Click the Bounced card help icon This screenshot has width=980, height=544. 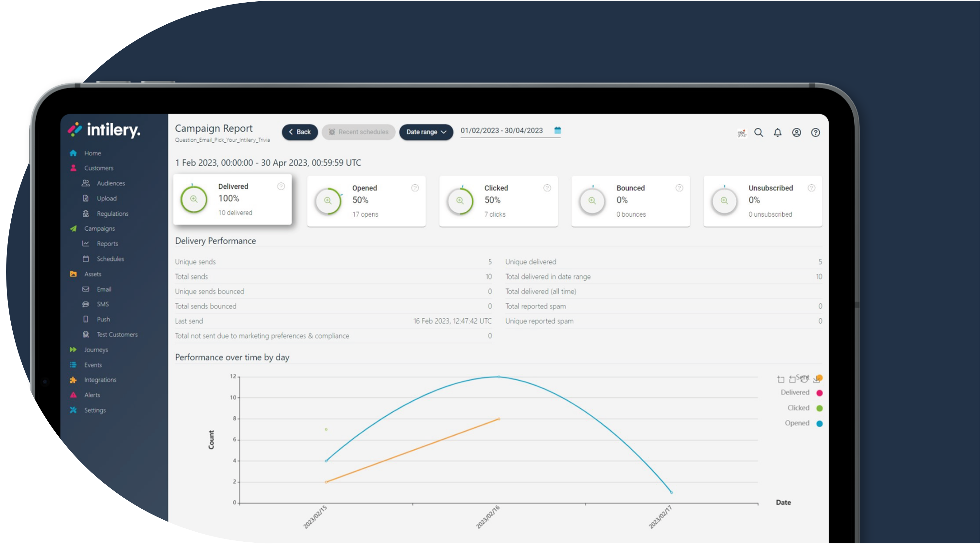[x=679, y=188]
